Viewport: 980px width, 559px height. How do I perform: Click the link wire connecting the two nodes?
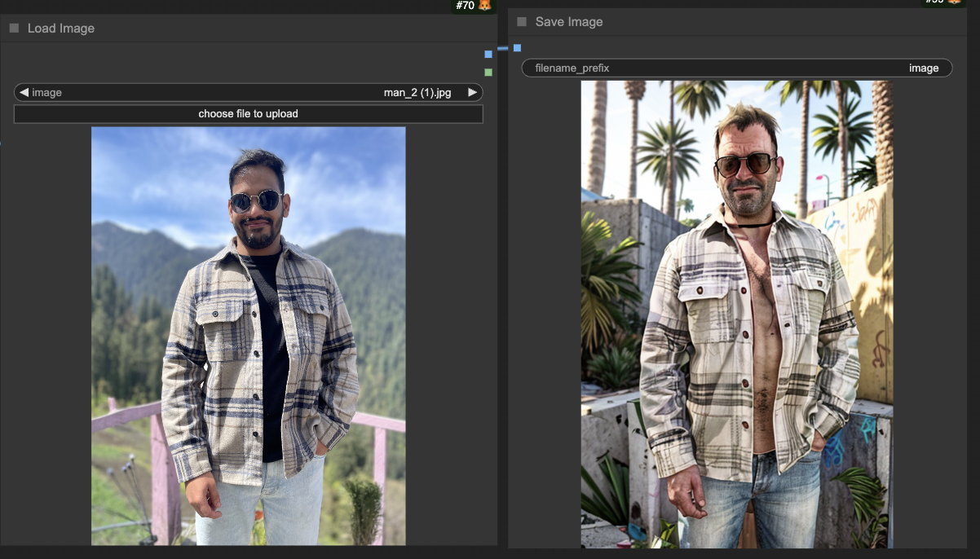point(503,50)
